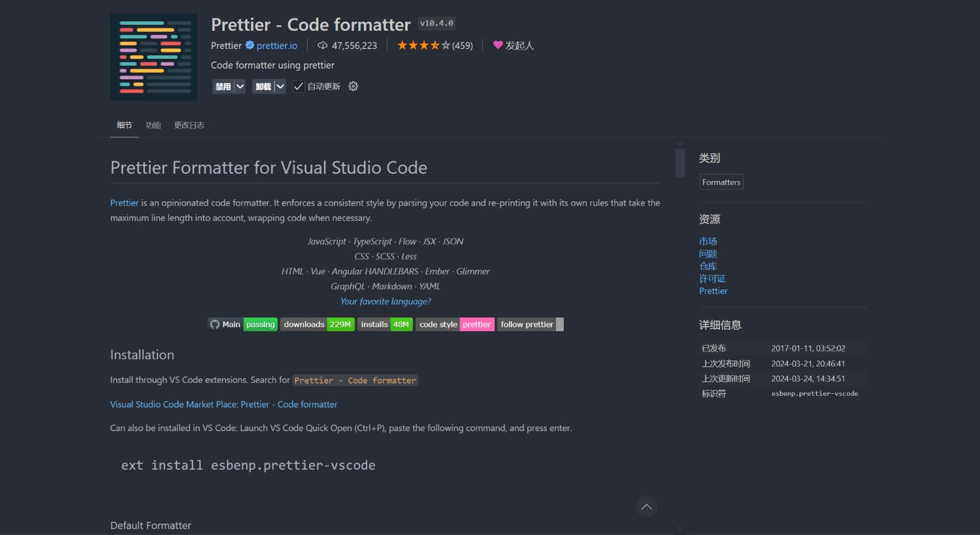Click the readme vertical scrollbar thumb

coord(680,163)
